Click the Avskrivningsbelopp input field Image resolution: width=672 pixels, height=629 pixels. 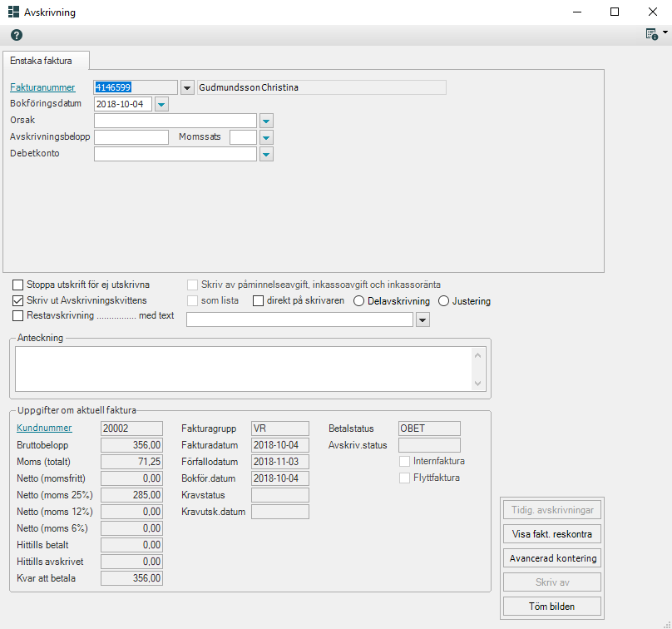tap(131, 137)
